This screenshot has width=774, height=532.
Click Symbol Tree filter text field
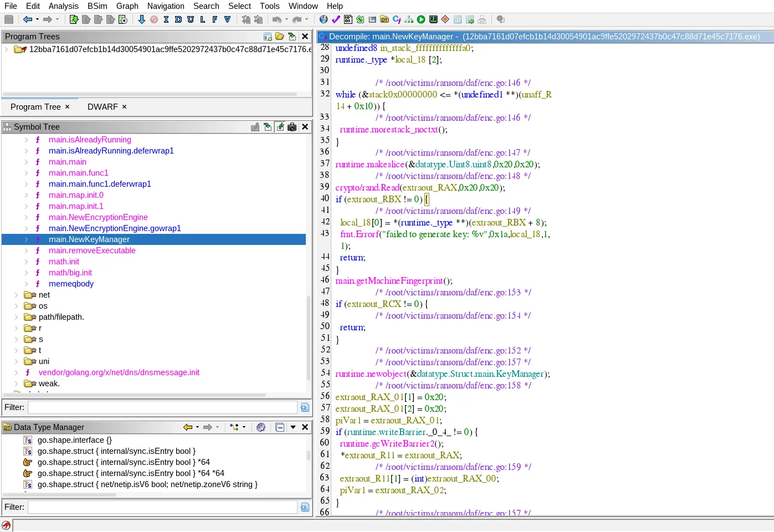pos(162,407)
